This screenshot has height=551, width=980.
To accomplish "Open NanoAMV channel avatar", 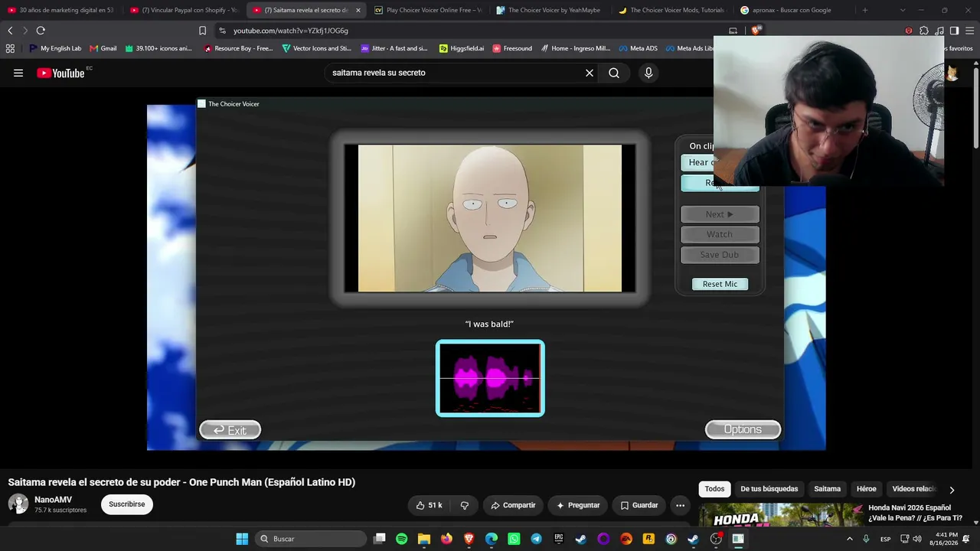I will [18, 504].
